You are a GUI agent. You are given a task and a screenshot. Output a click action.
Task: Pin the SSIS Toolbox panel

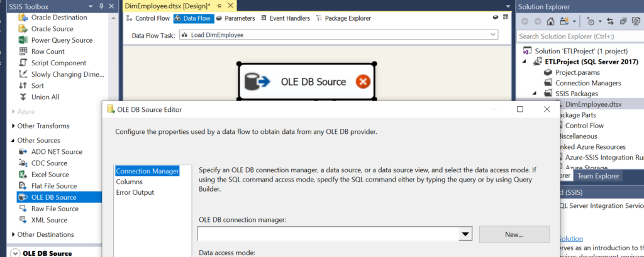(x=101, y=6)
